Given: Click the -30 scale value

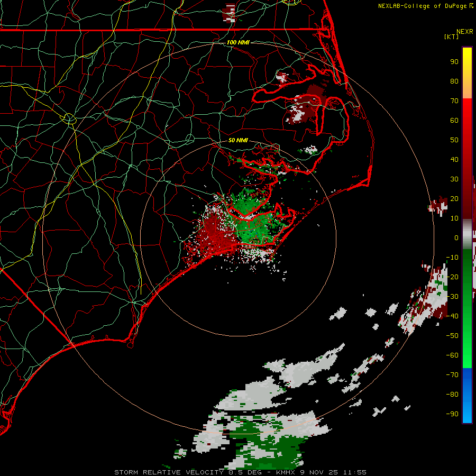Looking at the screenshot, I should (452, 297).
